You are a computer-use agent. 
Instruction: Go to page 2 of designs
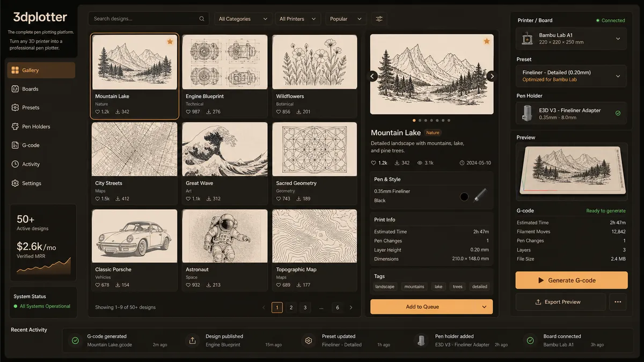pos(291,307)
